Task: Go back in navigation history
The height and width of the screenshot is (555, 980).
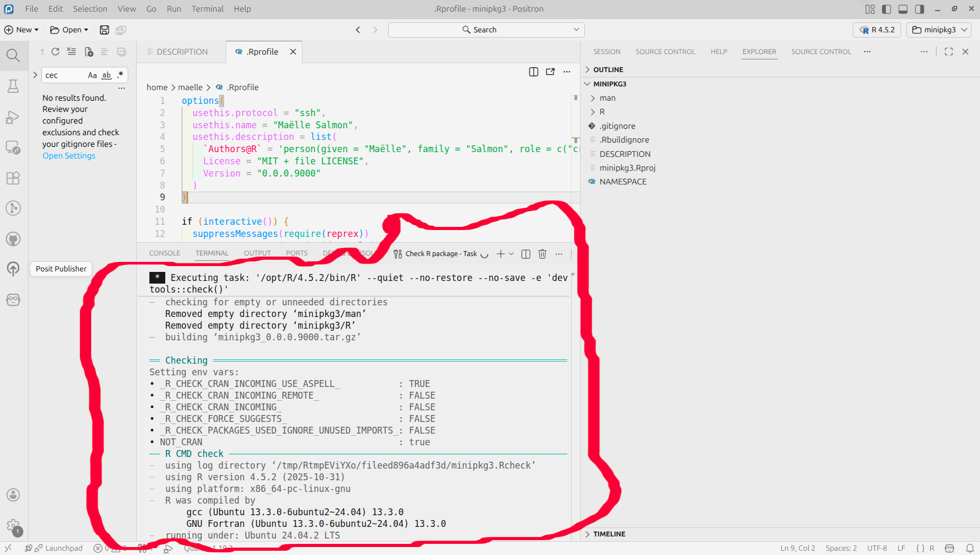Action: 358,30
